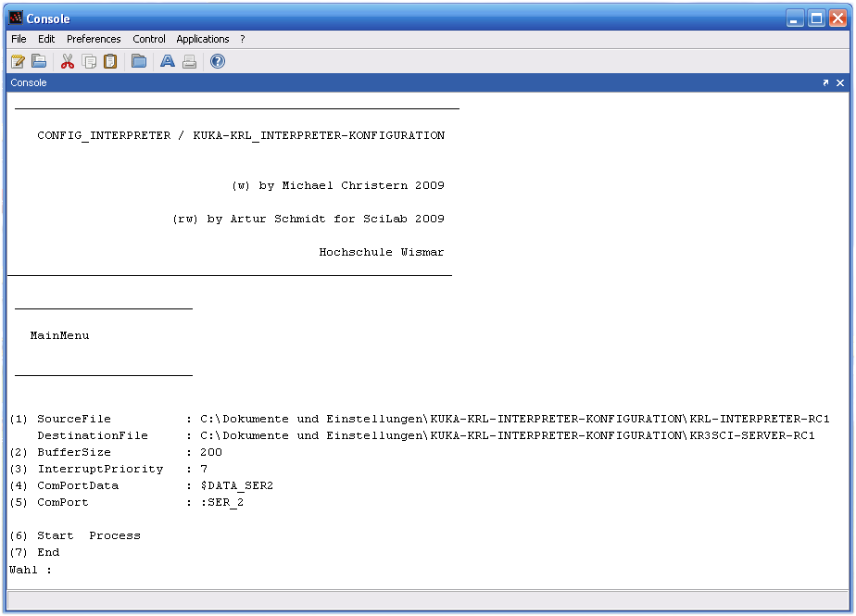The image size is (856, 616).
Task: Open the Preferences menu
Action: click(x=94, y=39)
